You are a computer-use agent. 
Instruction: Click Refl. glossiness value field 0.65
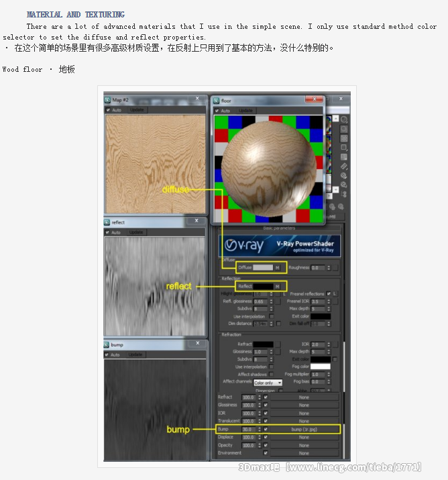coord(261,301)
